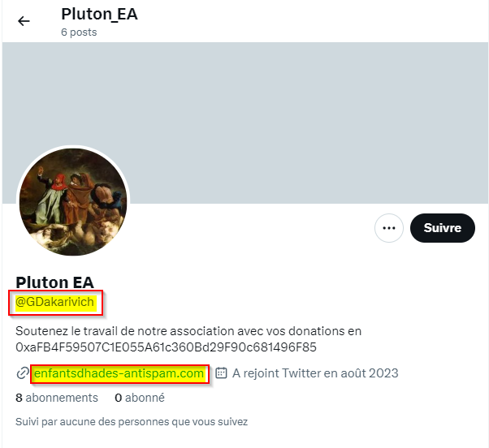Screen dimensions: 489x448
Task: Open the enfantsdhades-antispam.com link
Action: pyautogui.click(x=119, y=373)
